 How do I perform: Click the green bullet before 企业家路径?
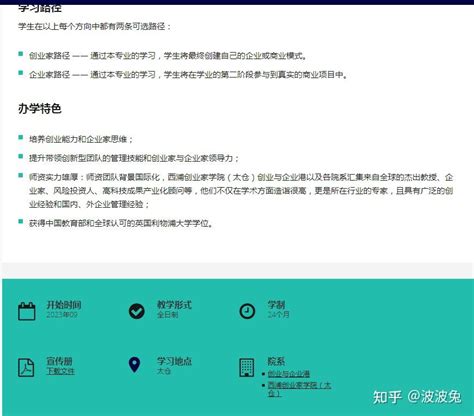pos(21,73)
